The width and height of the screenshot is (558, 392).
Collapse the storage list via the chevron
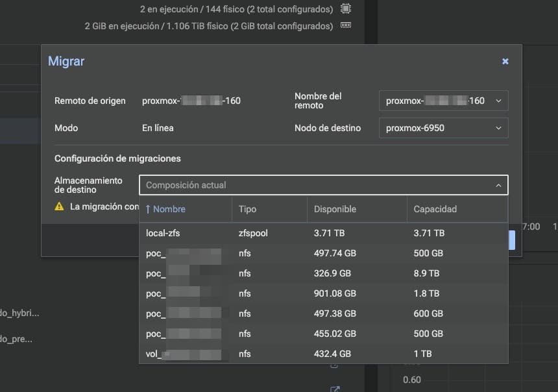[499, 185]
